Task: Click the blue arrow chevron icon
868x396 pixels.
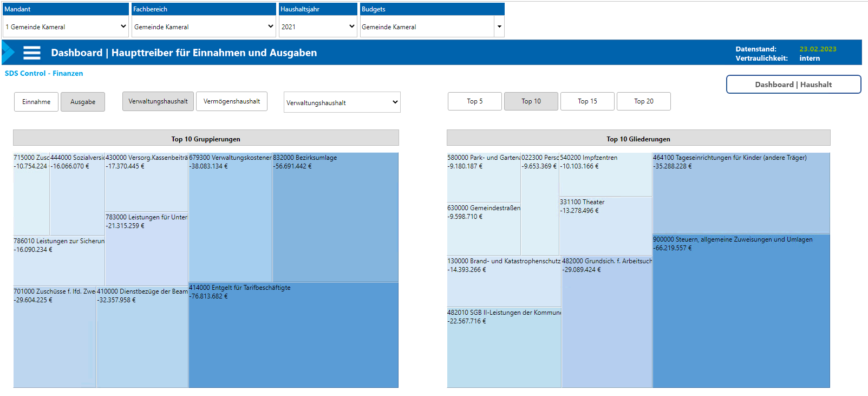Action: (x=8, y=53)
